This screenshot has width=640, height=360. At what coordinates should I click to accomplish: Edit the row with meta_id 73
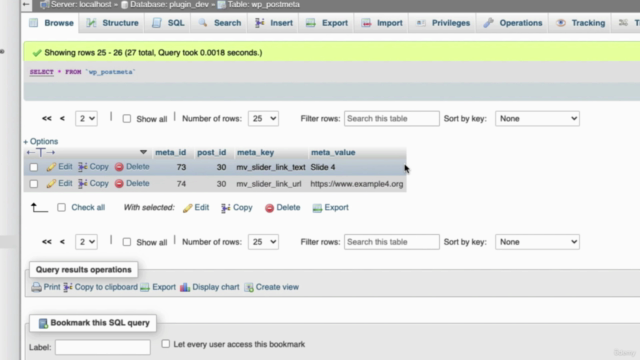(60, 167)
